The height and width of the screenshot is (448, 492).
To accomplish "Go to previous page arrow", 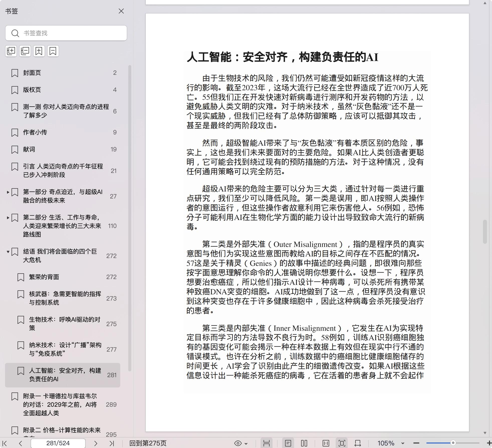I will click(21, 443).
